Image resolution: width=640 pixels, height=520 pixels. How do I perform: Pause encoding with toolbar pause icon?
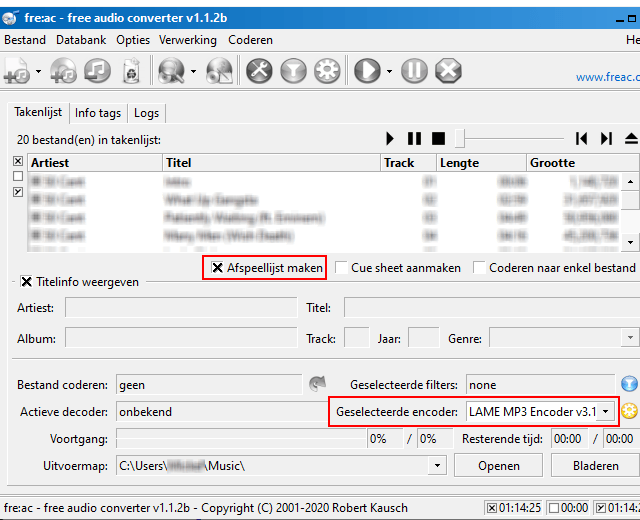click(414, 71)
